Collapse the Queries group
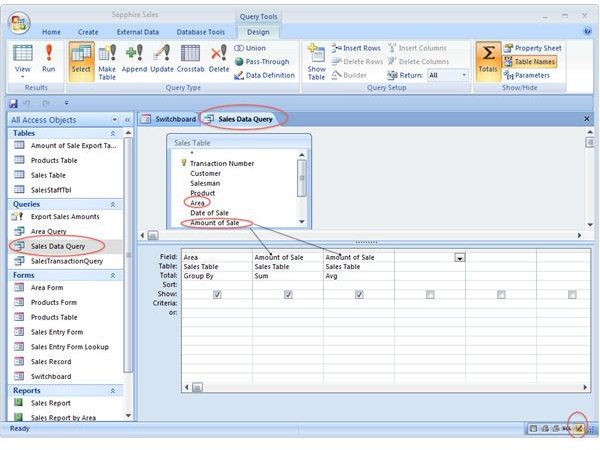600x450 pixels. click(x=113, y=204)
